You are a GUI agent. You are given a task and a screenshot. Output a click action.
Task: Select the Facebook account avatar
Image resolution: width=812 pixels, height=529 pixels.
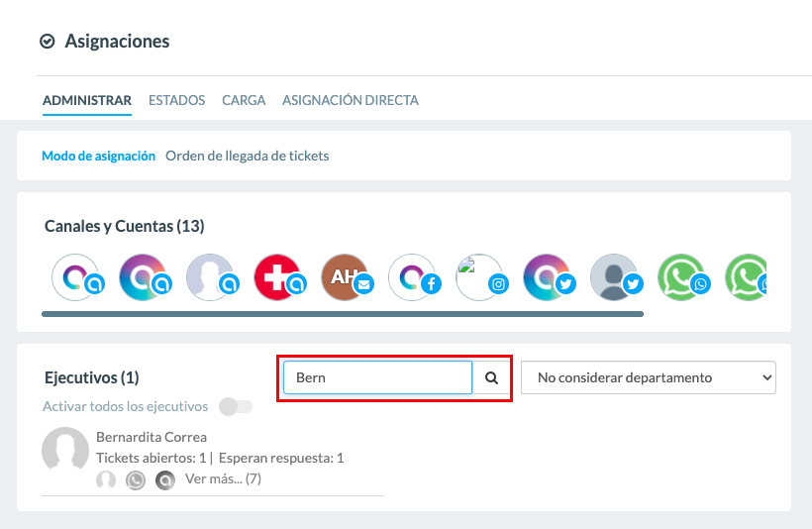(x=412, y=277)
